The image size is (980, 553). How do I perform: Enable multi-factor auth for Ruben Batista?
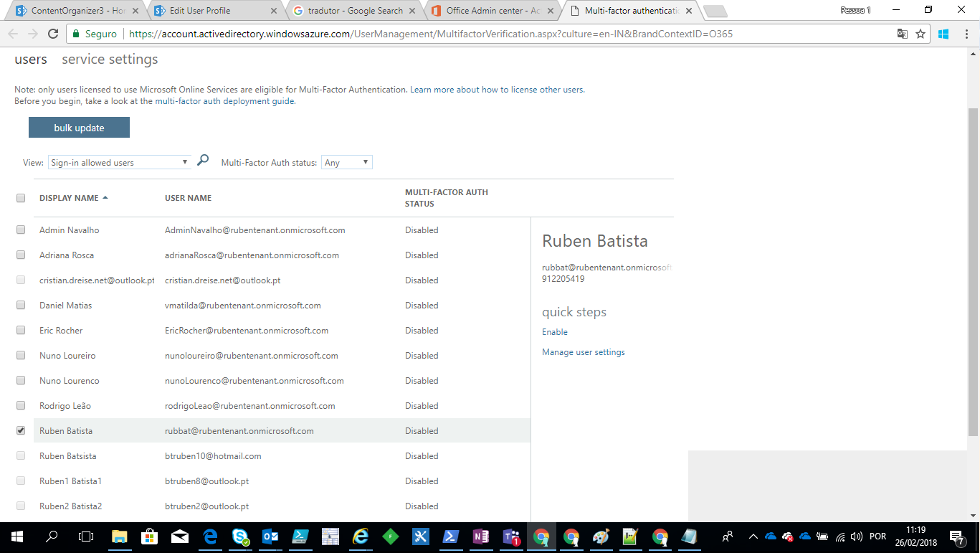(x=554, y=331)
